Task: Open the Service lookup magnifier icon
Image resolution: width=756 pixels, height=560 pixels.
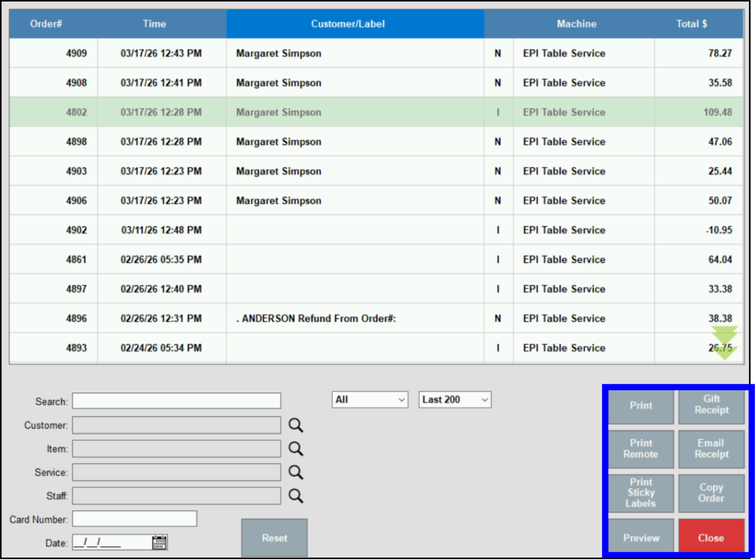Action: (x=296, y=472)
